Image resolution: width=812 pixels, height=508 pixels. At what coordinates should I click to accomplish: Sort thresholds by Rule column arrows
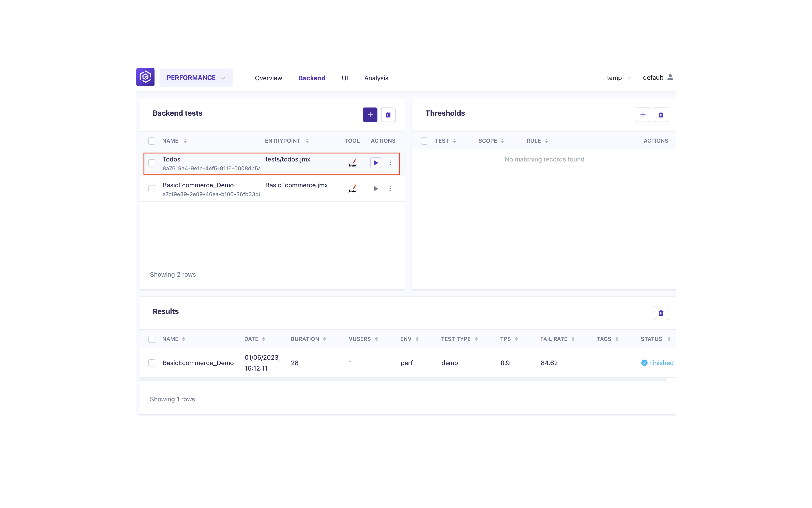point(546,141)
